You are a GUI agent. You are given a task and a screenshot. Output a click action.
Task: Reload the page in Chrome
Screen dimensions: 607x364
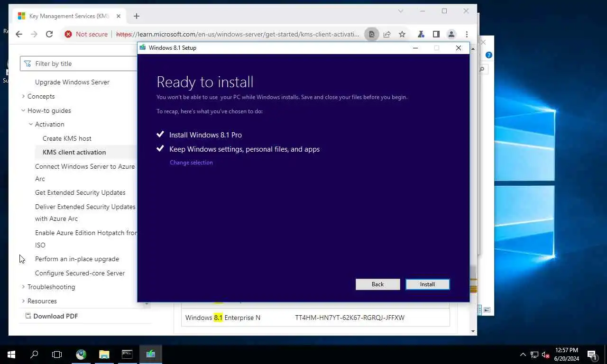[x=49, y=34]
